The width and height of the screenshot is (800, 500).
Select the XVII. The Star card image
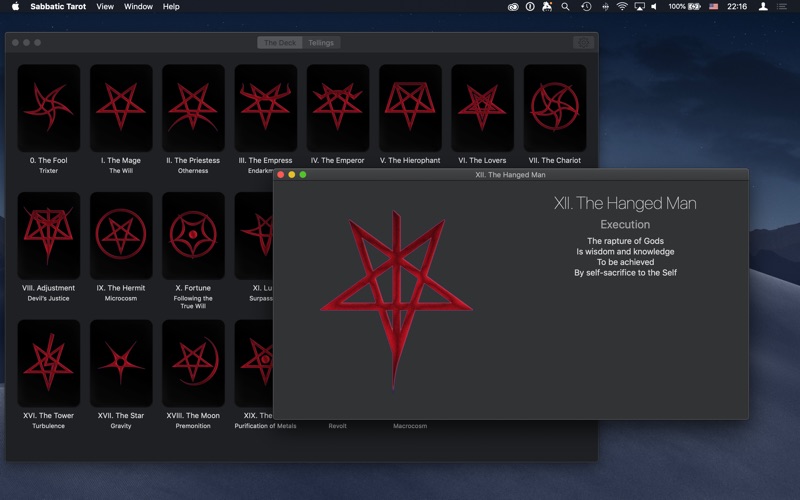[121, 363]
